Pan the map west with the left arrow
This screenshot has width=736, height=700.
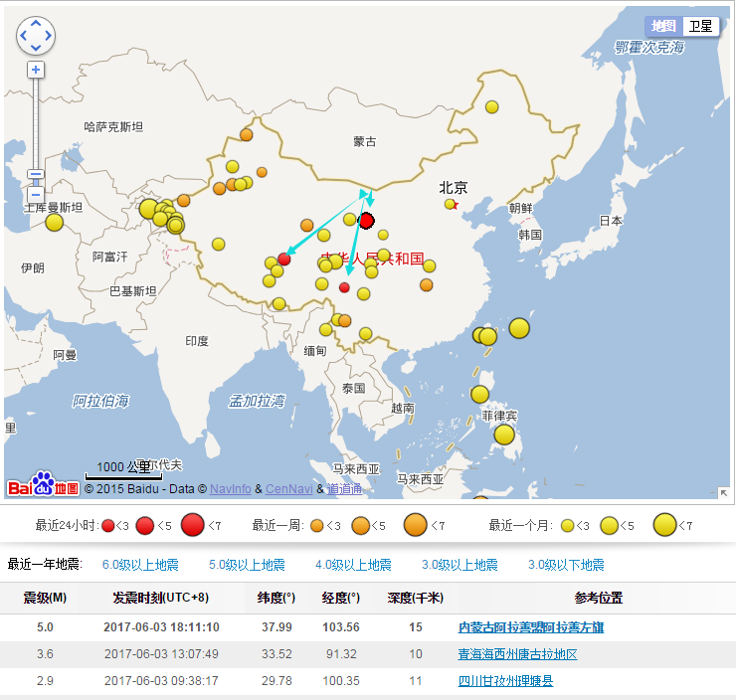coord(23,35)
